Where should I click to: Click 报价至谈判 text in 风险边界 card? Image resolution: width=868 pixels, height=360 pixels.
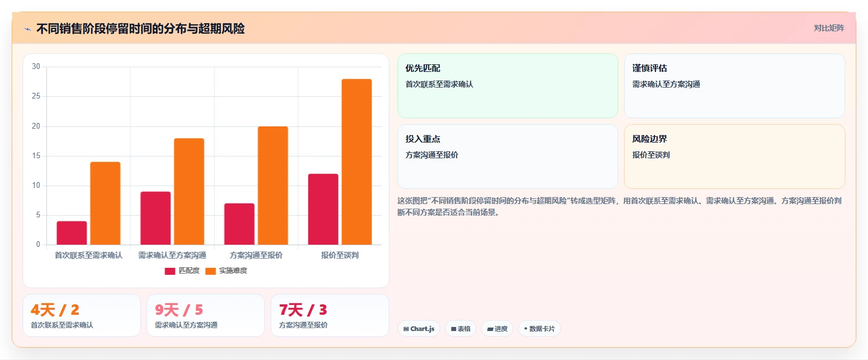click(x=651, y=155)
